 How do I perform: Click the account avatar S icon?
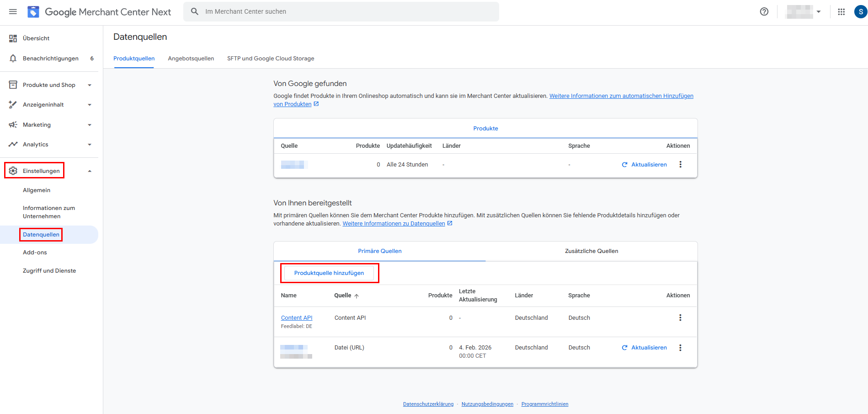(861, 11)
